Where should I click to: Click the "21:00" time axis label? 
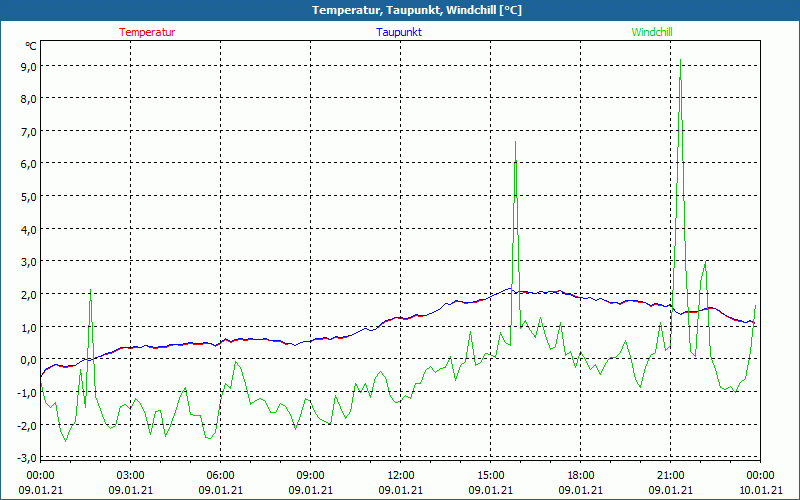click(x=670, y=476)
